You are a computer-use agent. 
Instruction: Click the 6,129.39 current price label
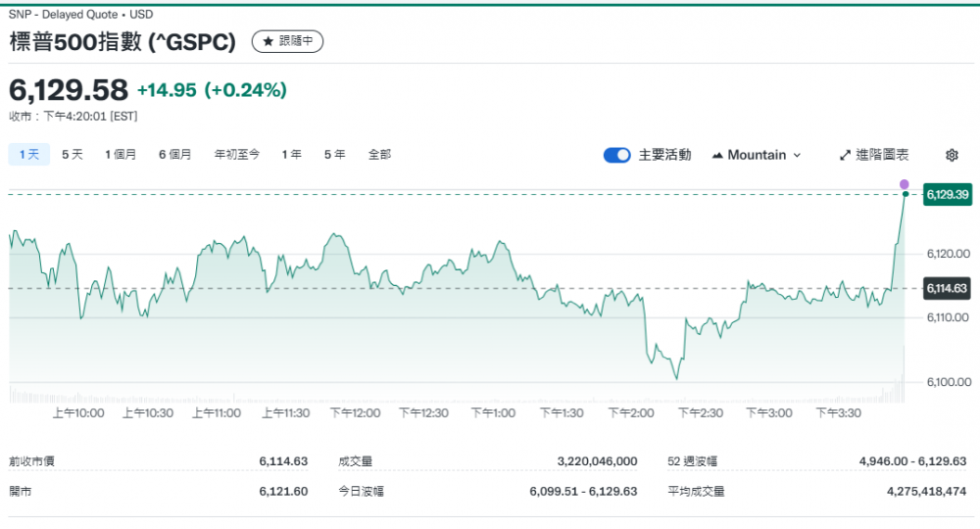pos(947,195)
